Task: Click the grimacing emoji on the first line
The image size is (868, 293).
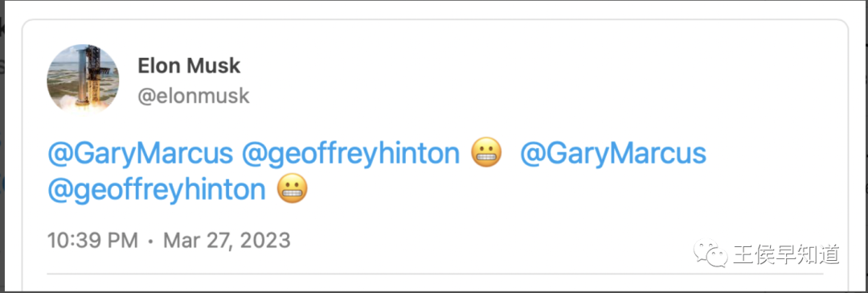Action: click(486, 153)
